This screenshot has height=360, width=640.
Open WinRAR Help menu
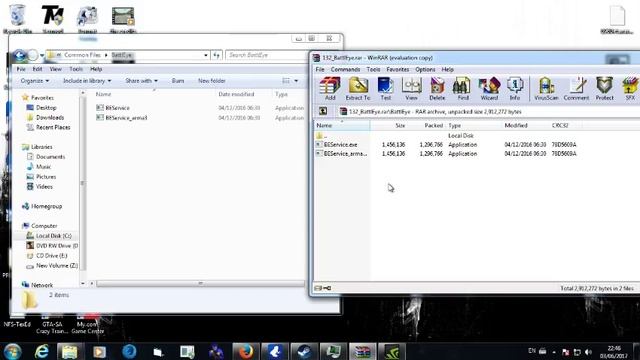tap(447, 69)
